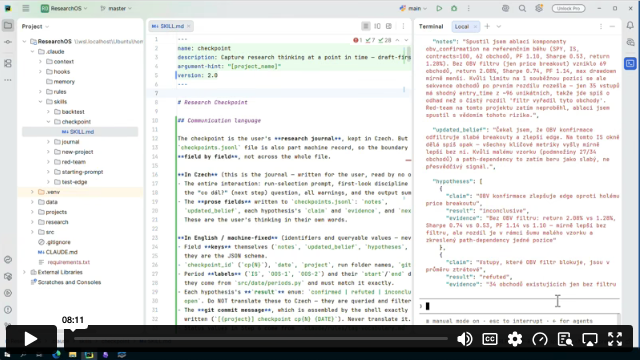Switch to SKILL.md editor tab
Viewport: 640px width, 360px height.
(171, 26)
